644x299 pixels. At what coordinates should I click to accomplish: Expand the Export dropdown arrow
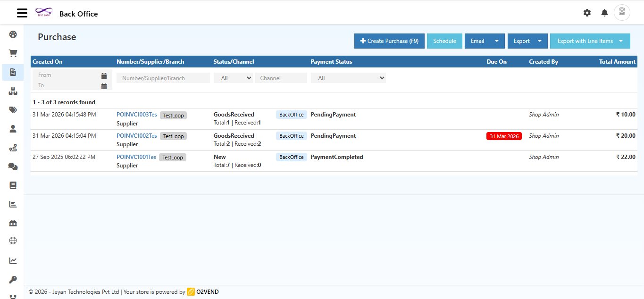[540, 41]
